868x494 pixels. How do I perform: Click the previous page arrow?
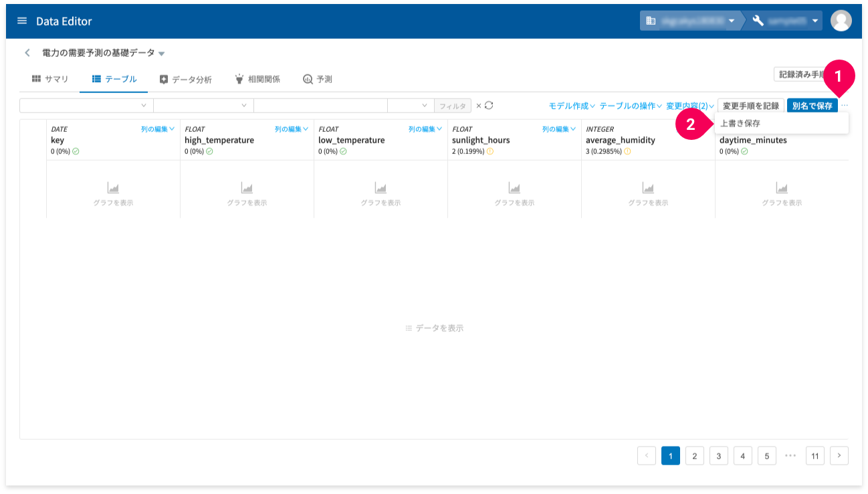(647, 456)
